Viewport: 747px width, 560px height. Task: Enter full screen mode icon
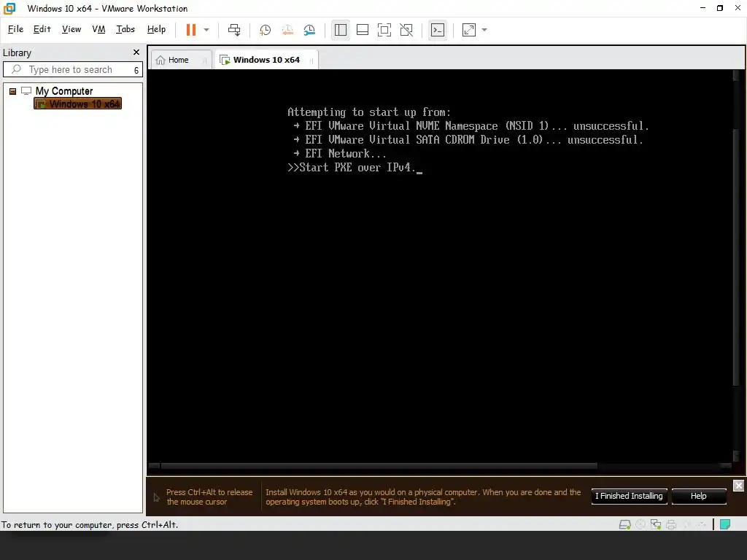pyautogui.click(x=384, y=30)
